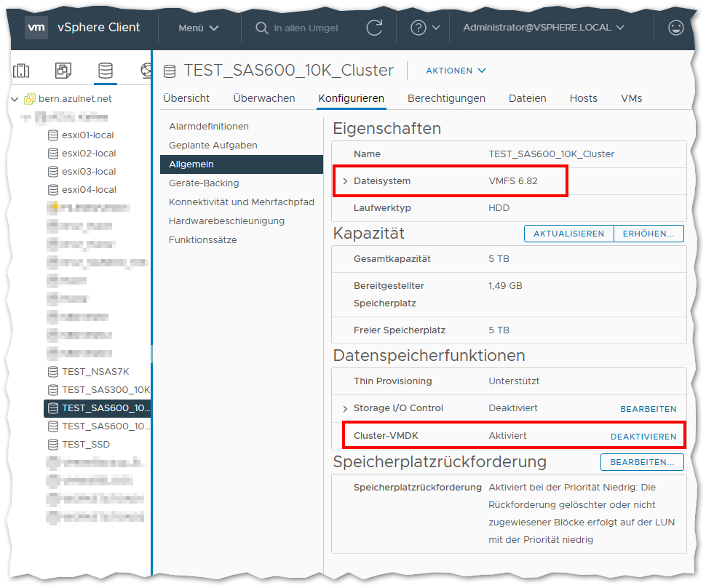
Task: Open the Menü dropdown
Action: tap(198, 28)
